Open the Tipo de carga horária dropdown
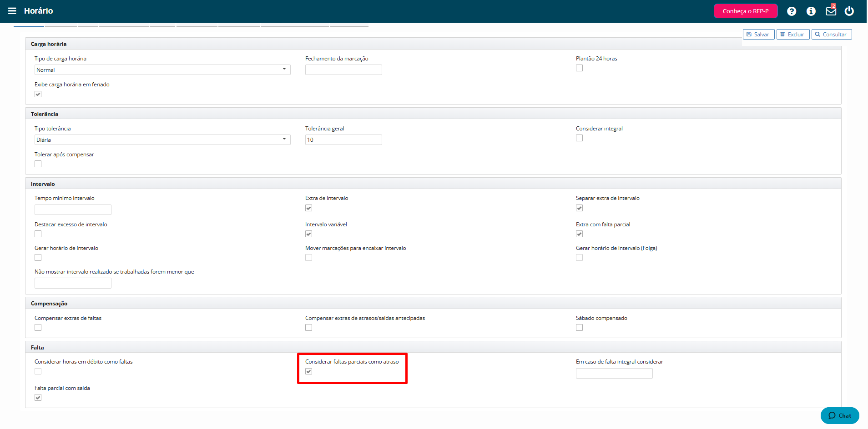Image resolution: width=868 pixels, height=429 pixels. point(162,70)
